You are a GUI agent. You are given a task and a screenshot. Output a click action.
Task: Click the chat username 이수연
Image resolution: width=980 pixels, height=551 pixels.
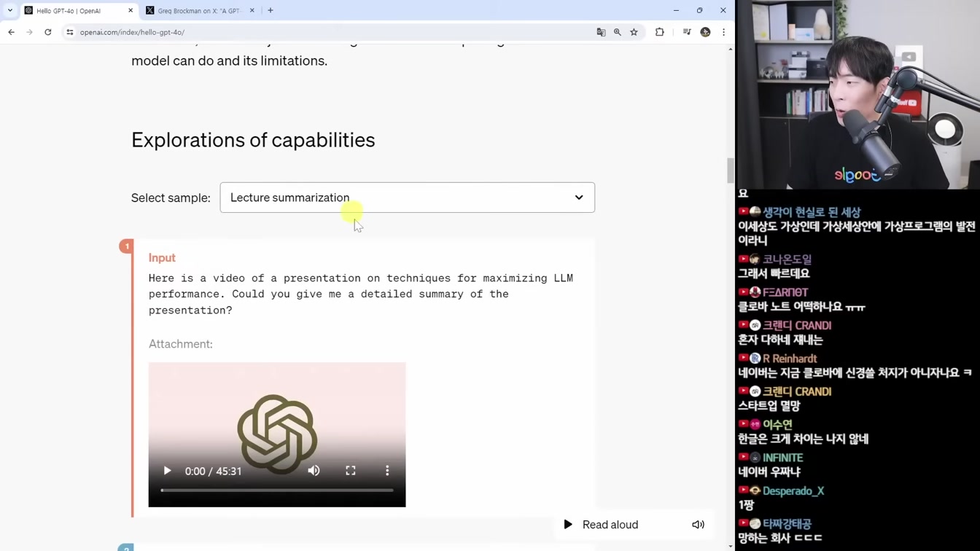[777, 425]
